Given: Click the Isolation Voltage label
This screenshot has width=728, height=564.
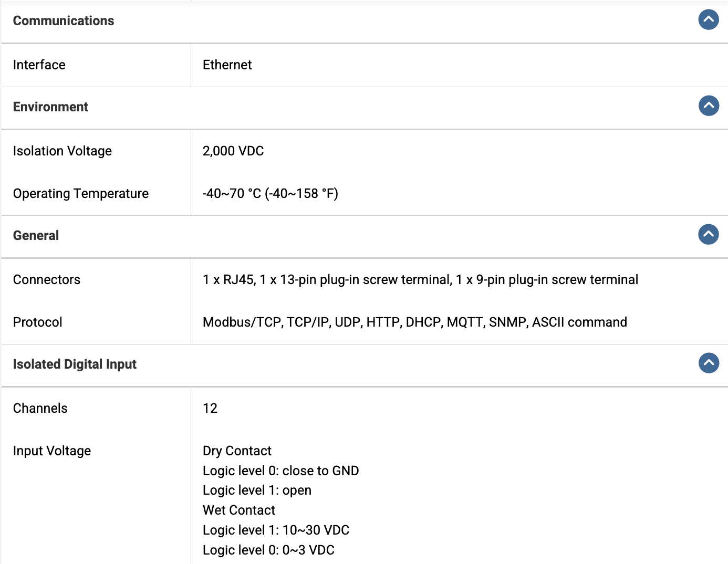Looking at the screenshot, I should tap(63, 151).
